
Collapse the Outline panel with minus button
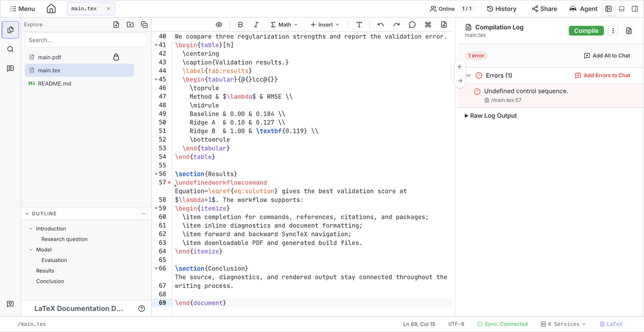click(143, 213)
